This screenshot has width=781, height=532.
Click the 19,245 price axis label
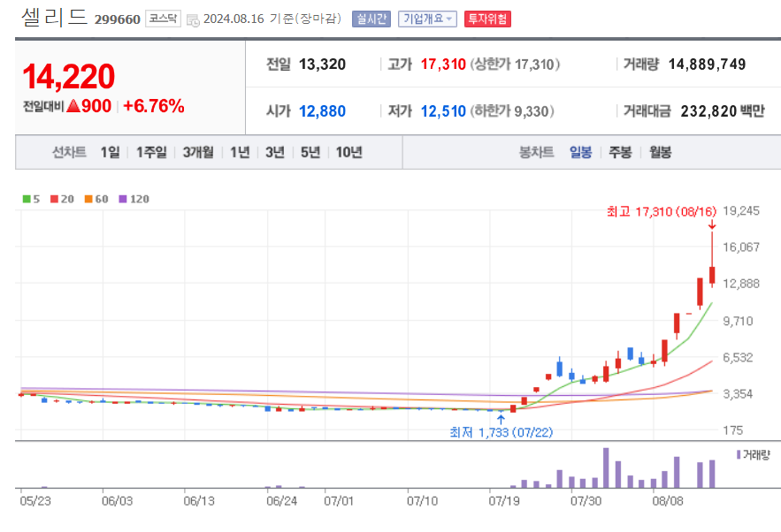coord(741,211)
